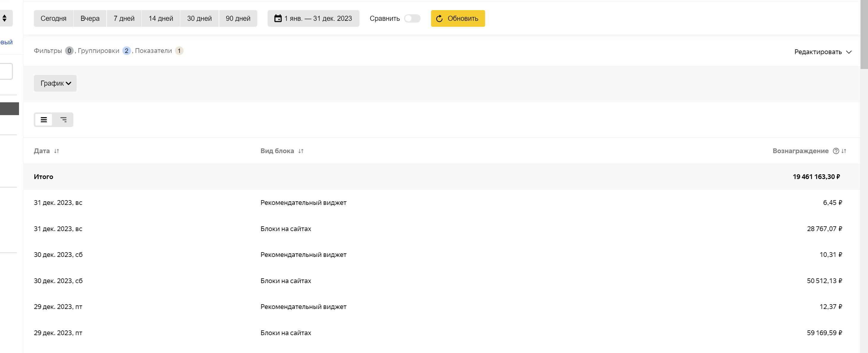868x353 pixels.
Task: Click the calendar icon in date range
Action: coord(278,18)
